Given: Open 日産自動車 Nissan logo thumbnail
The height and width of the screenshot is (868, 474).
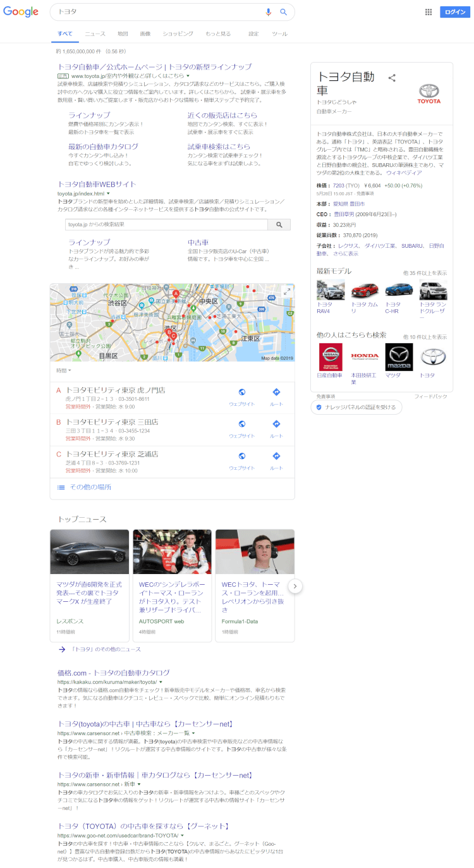Looking at the screenshot, I should tap(331, 357).
